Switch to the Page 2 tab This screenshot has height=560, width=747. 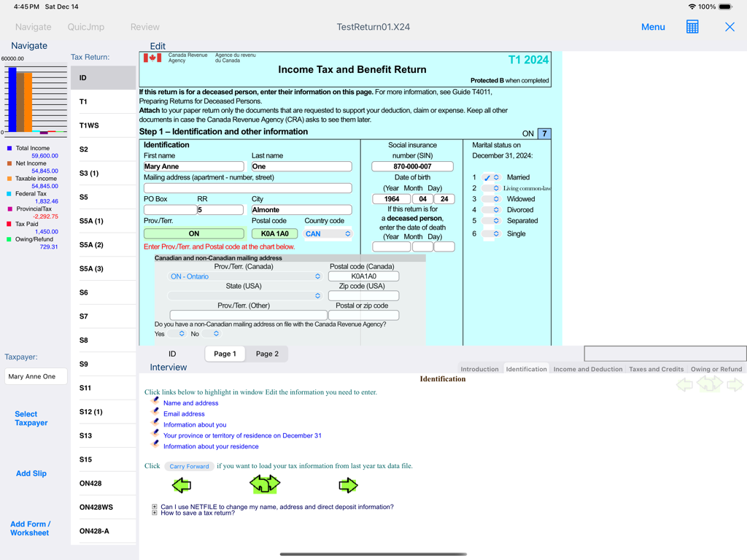(x=266, y=353)
